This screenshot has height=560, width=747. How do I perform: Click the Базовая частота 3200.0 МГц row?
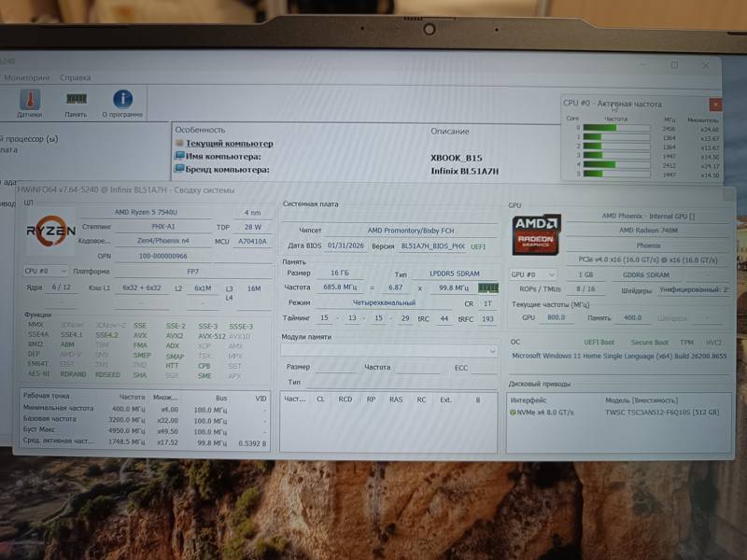point(144,419)
